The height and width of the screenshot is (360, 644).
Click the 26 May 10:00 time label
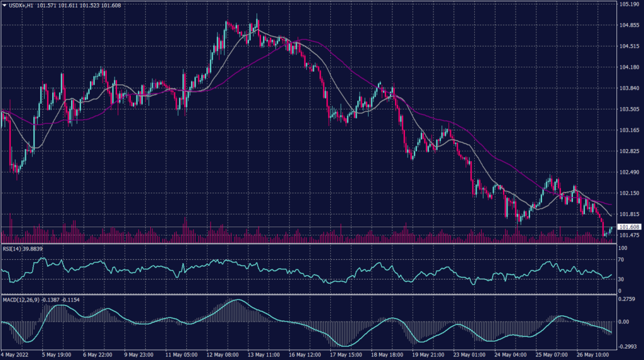[x=594, y=355]
